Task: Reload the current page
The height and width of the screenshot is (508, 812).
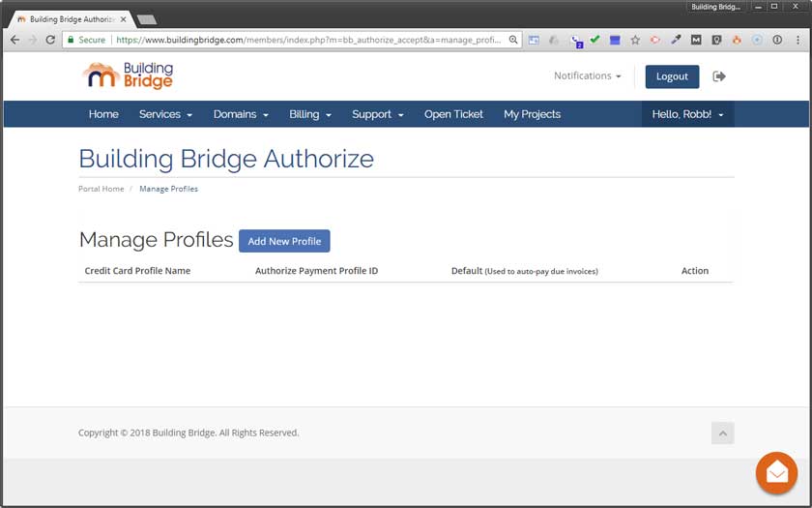Action: point(50,40)
